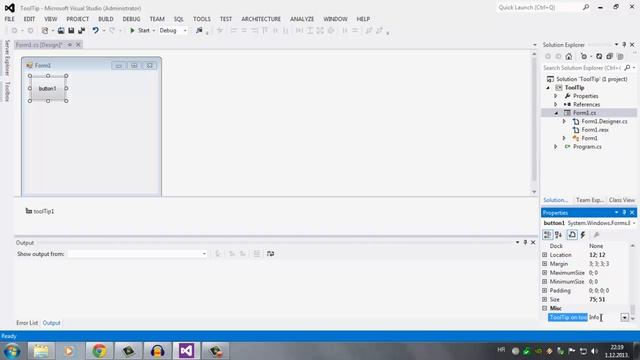Switch to Class View tab
Image resolution: width=640 pixels, height=360 pixels.
coord(622,200)
